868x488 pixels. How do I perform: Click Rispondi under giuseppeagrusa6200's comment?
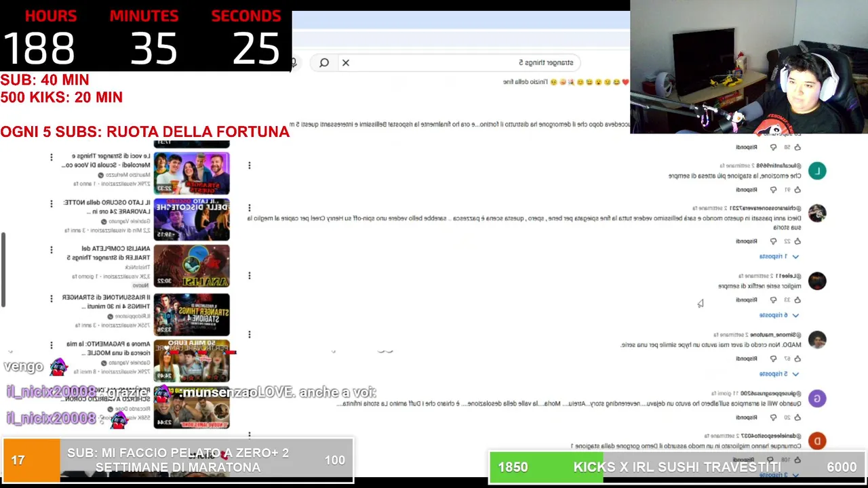tap(747, 418)
